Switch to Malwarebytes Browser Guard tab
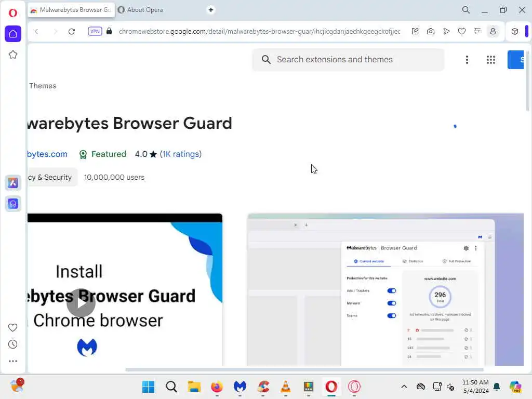Viewport: 532px width, 399px height. 71,10
